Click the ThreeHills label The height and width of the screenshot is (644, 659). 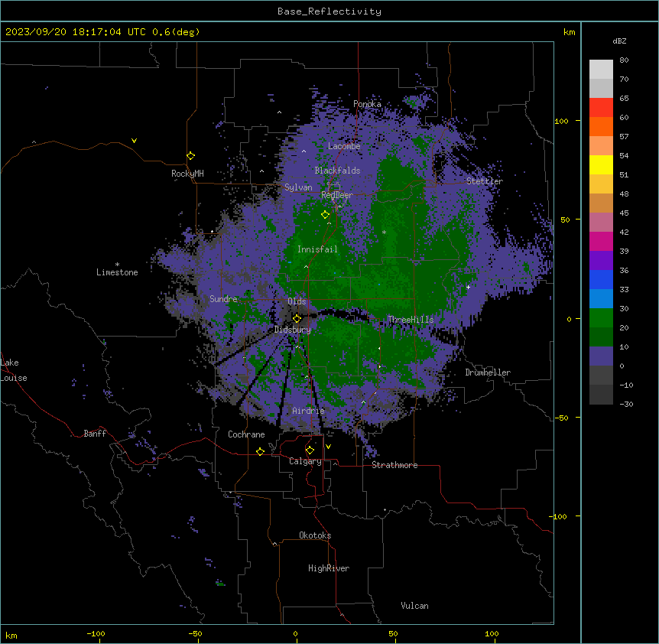pyautogui.click(x=411, y=320)
